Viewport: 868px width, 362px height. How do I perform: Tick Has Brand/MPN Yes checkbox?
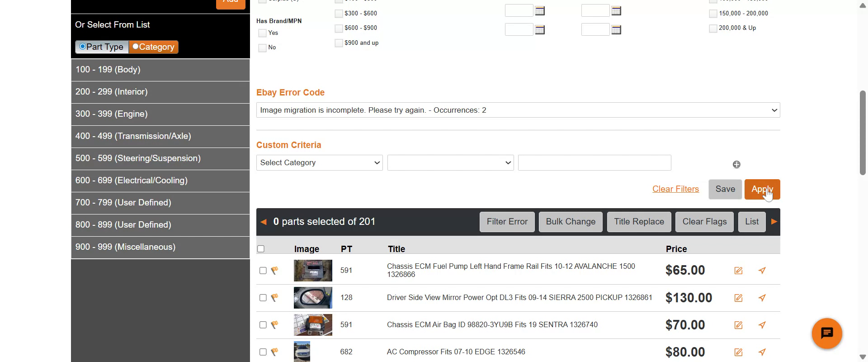tap(262, 33)
